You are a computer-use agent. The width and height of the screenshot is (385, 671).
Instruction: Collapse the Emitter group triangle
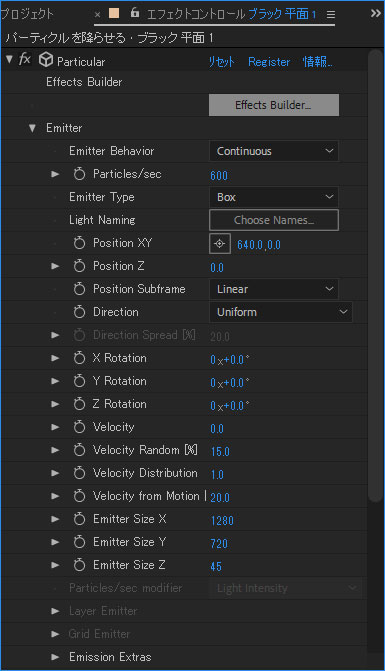click(32, 128)
